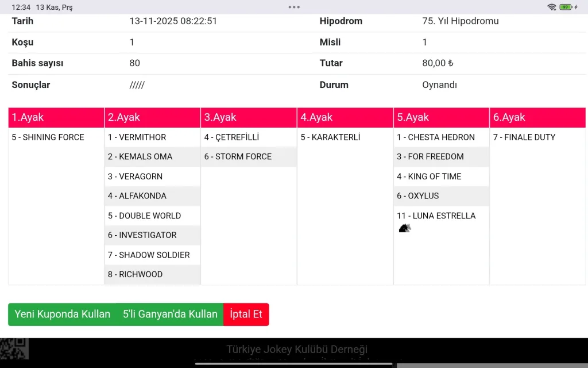Tap the Wi-Fi status icon
Image resolution: width=588 pixels, height=368 pixels.
point(552,7)
